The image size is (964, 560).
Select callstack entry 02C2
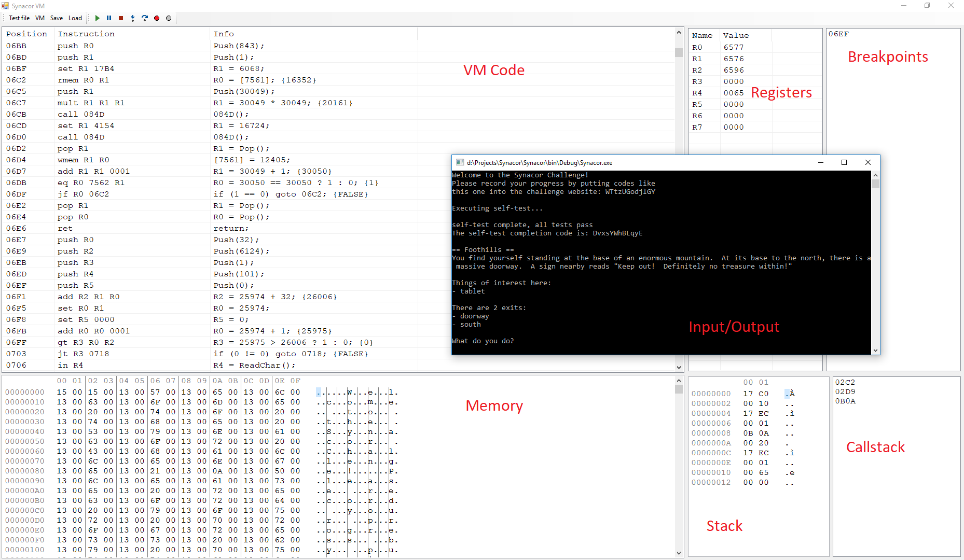coord(845,382)
